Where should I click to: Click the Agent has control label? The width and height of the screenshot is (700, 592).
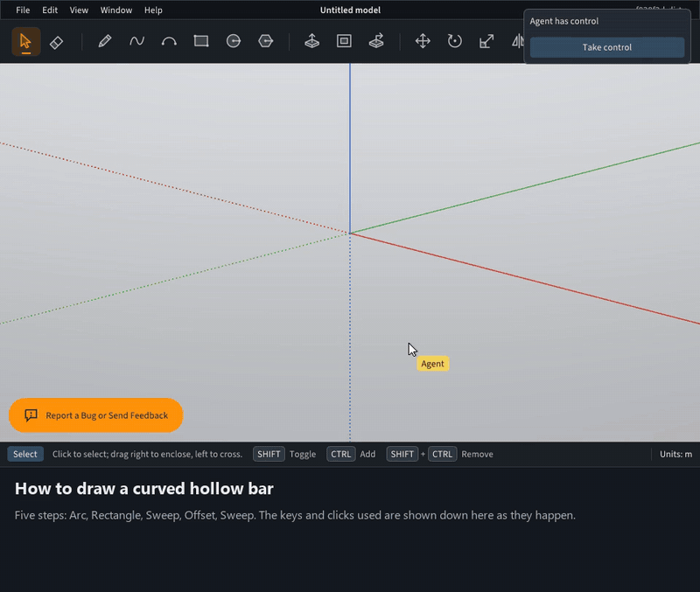coord(563,21)
